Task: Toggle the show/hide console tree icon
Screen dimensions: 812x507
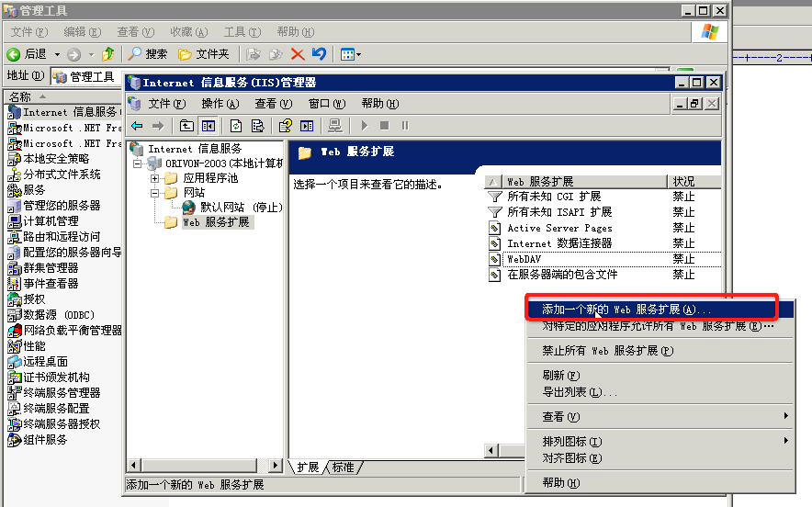Action: 209,126
